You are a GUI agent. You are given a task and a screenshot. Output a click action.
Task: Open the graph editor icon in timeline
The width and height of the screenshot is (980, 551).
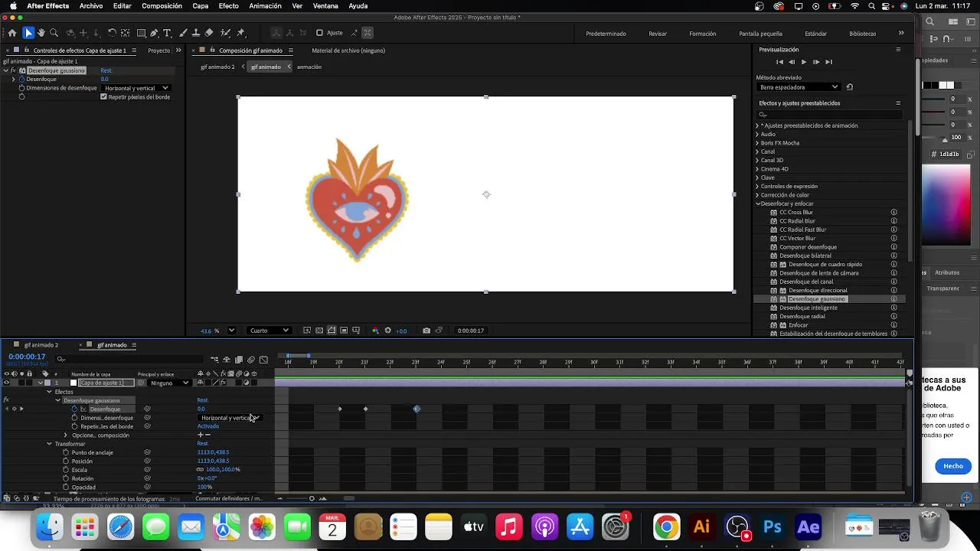pyautogui.click(x=263, y=360)
